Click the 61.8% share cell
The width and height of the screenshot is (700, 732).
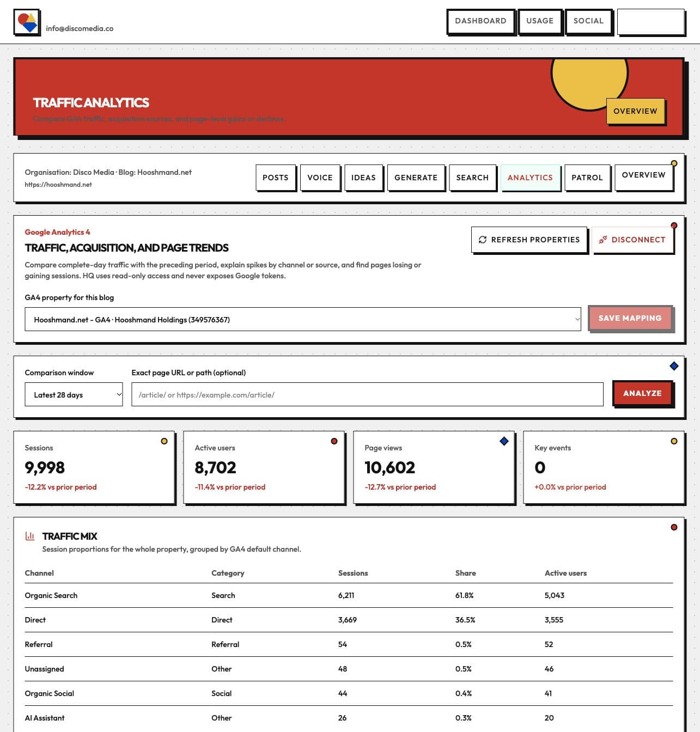pyautogui.click(x=464, y=595)
